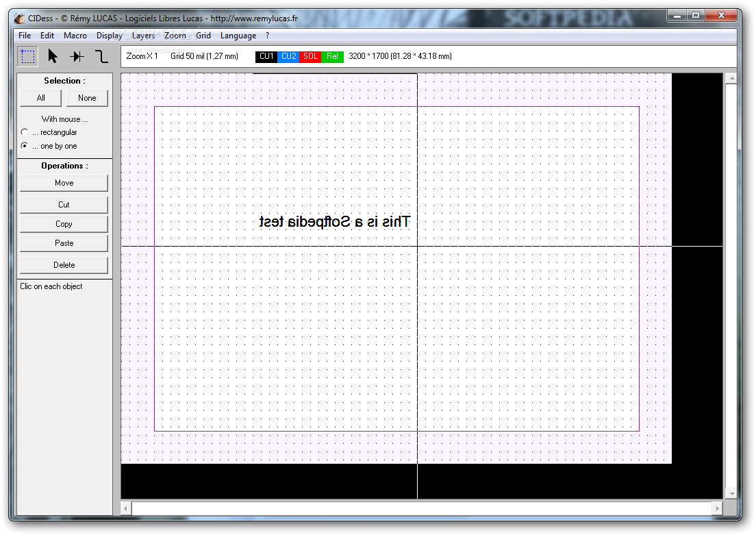Click the CIDess application icon in the title bar
Image resolution: width=756 pixels, height=535 pixels.
(x=18, y=18)
